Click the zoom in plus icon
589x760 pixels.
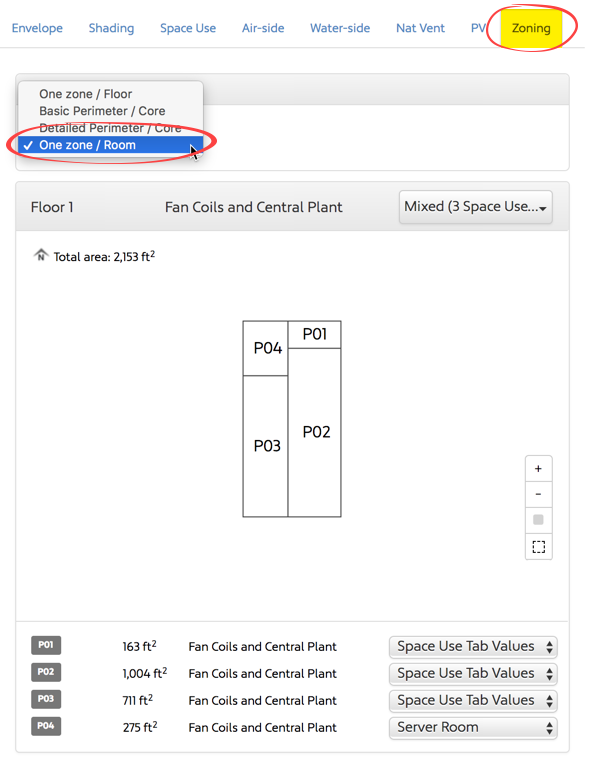pyautogui.click(x=538, y=469)
